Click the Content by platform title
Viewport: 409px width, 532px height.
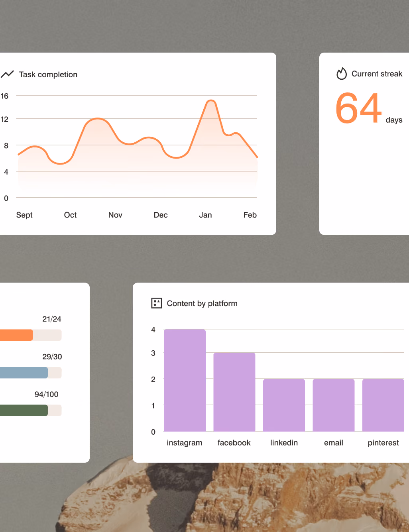click(202, 304)
